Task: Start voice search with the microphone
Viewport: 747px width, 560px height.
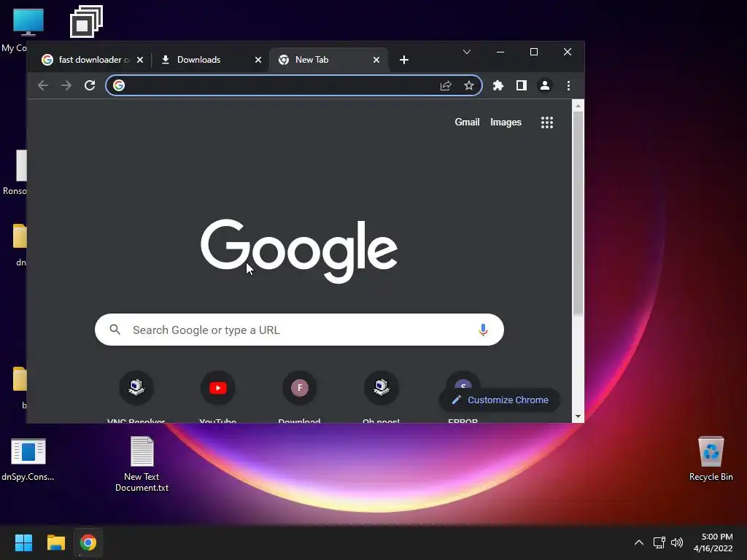Action: 483,330
